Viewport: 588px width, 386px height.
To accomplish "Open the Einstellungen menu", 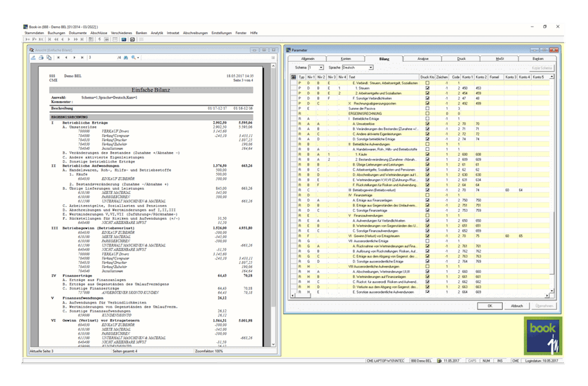I will point(221,32).
